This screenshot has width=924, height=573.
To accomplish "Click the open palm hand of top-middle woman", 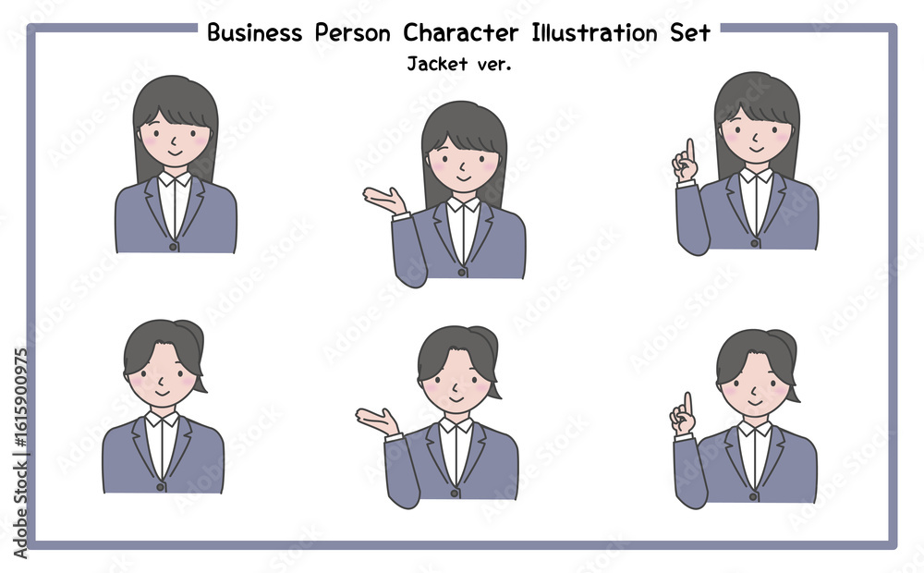I will click(384, 201).
